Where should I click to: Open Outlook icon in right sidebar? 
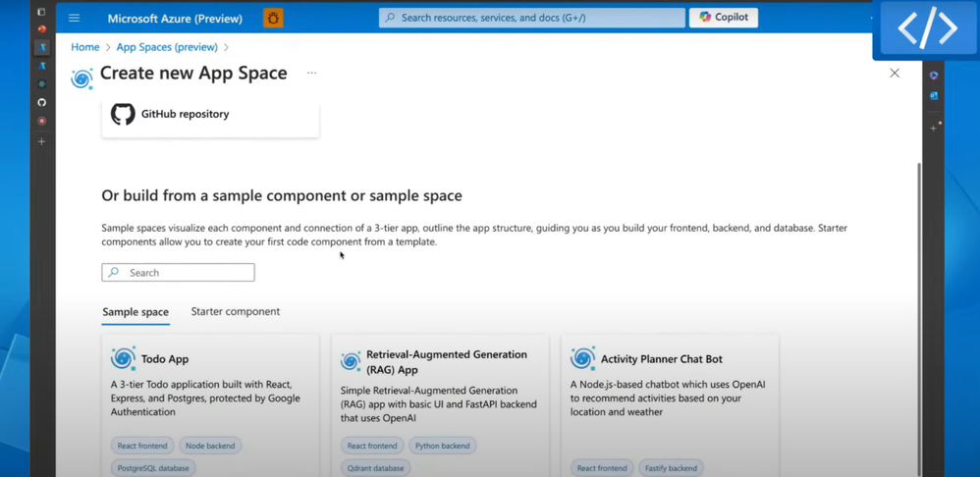pos(934,96)
